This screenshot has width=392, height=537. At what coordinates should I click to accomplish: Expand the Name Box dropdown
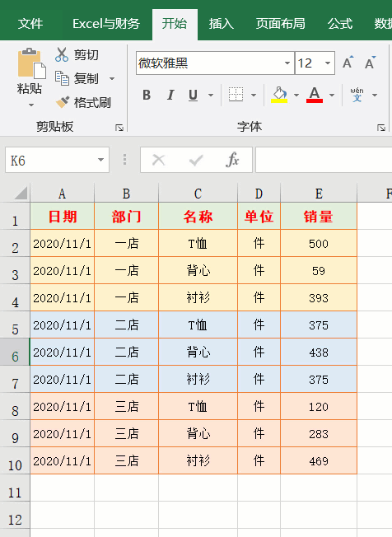click(x=100, y=160)
